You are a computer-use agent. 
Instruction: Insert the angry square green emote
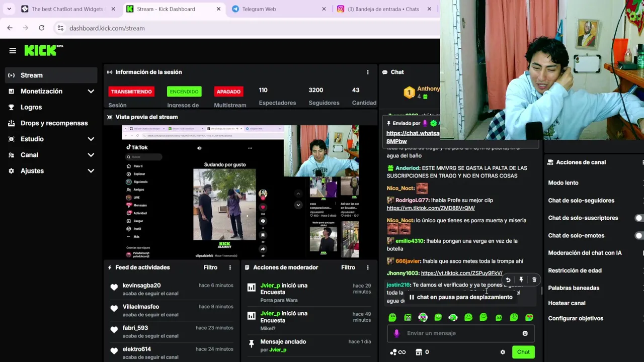(x=408, y=317)
